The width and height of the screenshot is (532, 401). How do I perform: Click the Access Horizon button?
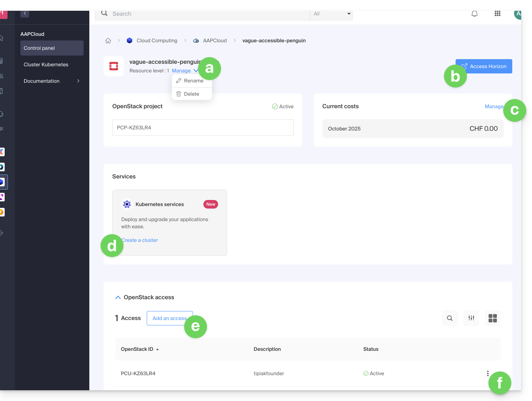click(x=488, y=66)
